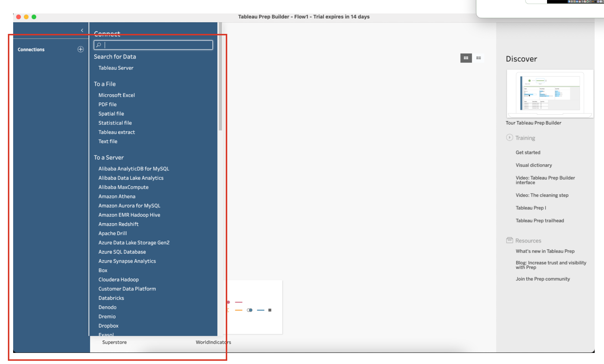
Task: Open Visual dictionary link
Action: pyautogui.click(x=534, y=165)
